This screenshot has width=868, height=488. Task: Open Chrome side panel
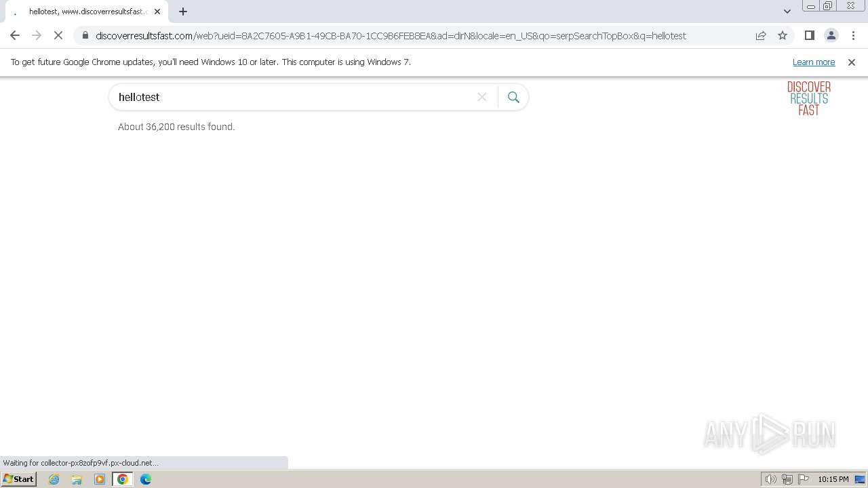click(809, 35)
